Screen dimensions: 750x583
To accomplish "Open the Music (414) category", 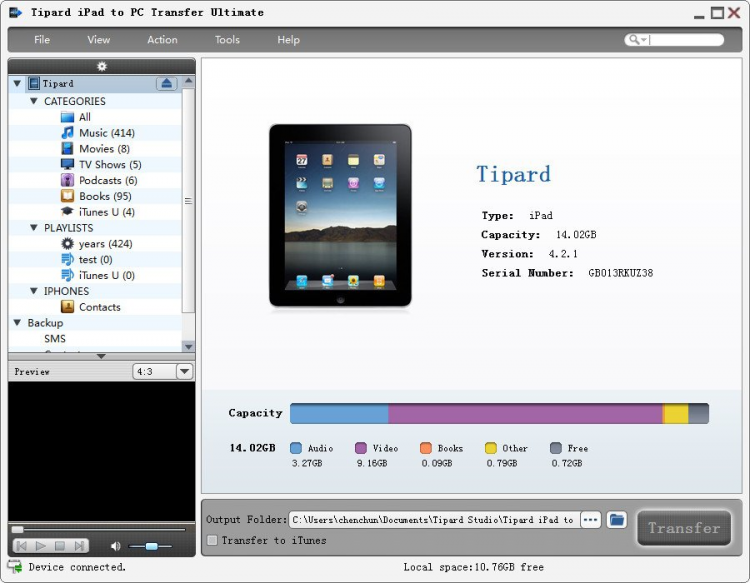I will (x=107, y=133).
